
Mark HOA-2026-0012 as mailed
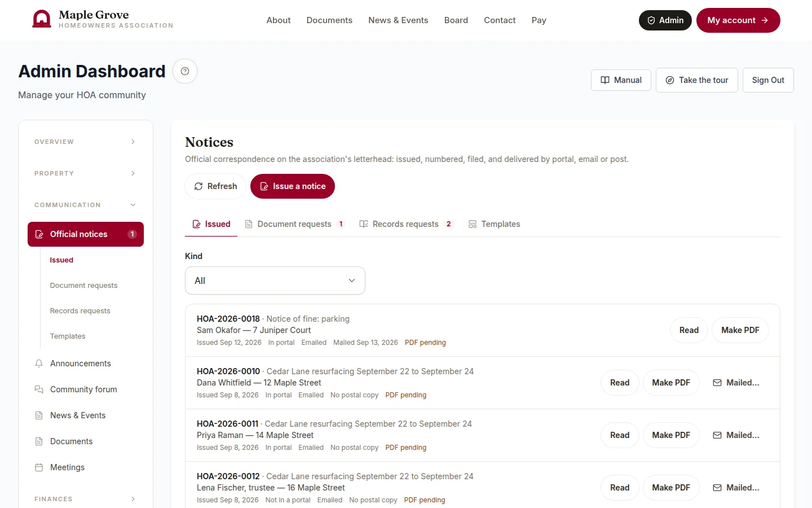[x=736, y=488]
